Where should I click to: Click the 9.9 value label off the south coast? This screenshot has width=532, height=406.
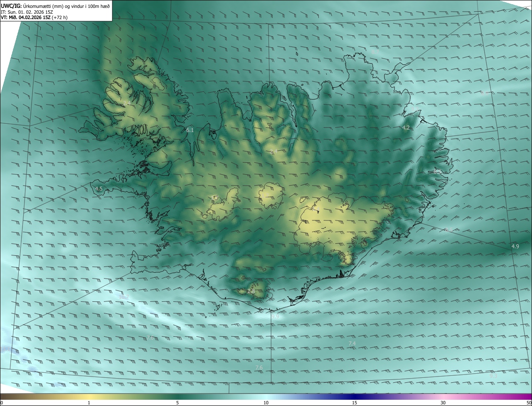(275, 317)
